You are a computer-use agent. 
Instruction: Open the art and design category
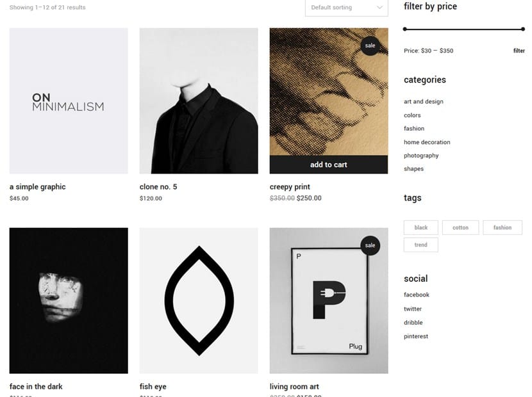point(424,102)
